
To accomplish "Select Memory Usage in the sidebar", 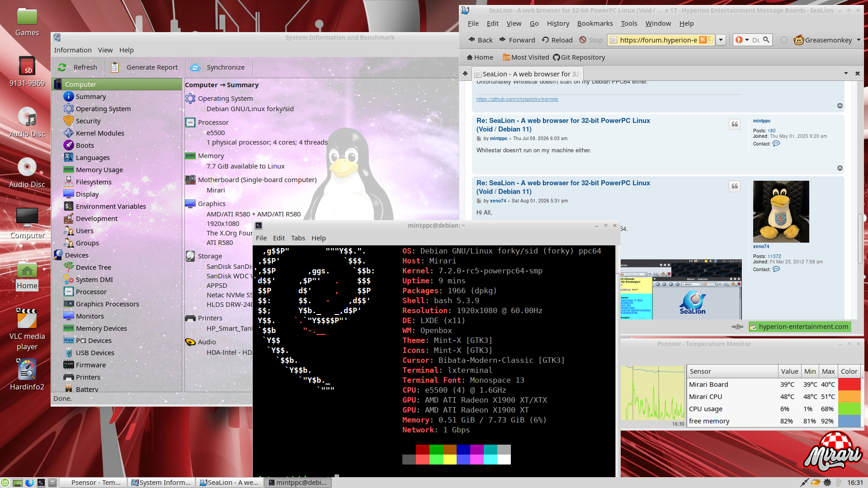I will tap(99, 170).
